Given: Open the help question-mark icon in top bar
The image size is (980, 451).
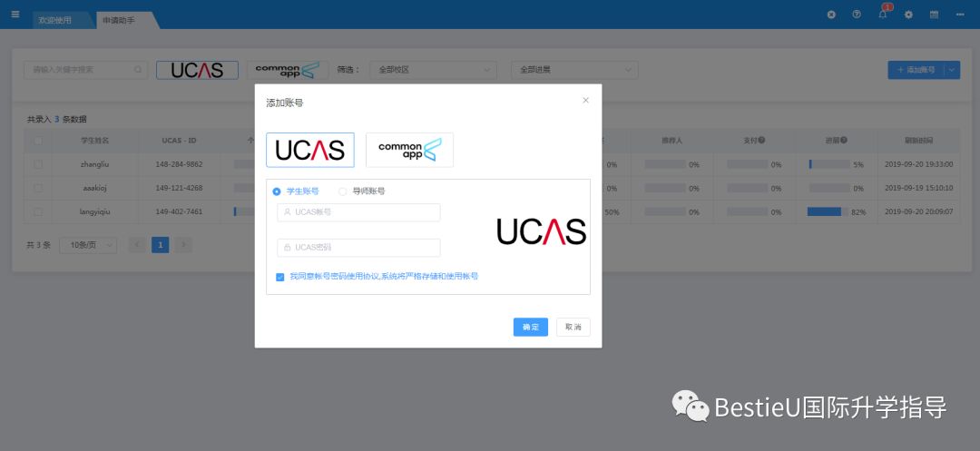Looking at the screenshot, I should pyautogui.click(x=857, y=15).
